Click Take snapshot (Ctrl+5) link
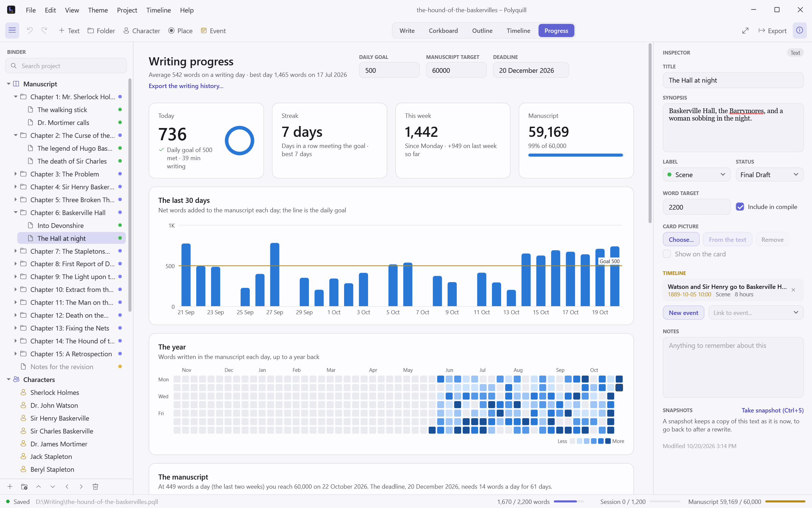The height and width of the screenshot is (508, 812). click(772, 410)
